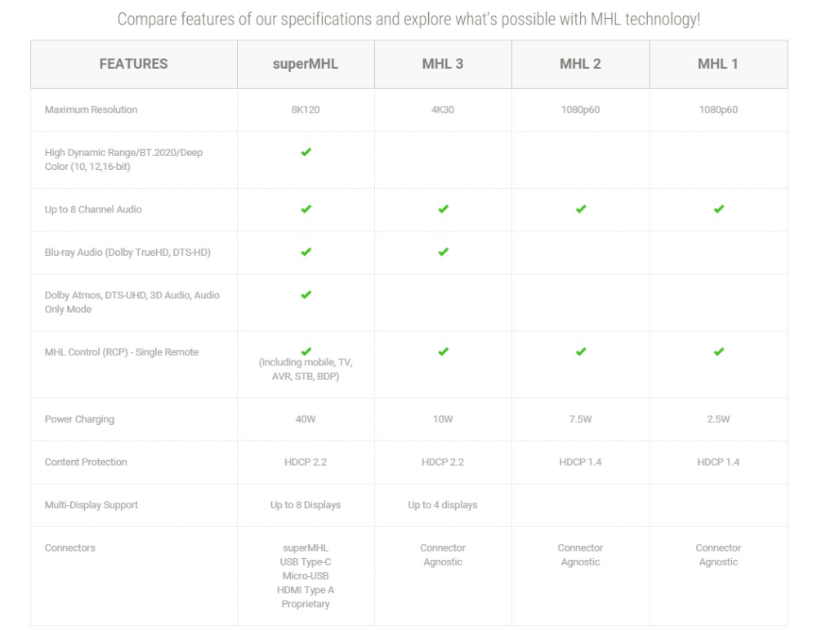
Task: Click MHL 2 8 Channel Audio checkmark
Action: point(580,209)
